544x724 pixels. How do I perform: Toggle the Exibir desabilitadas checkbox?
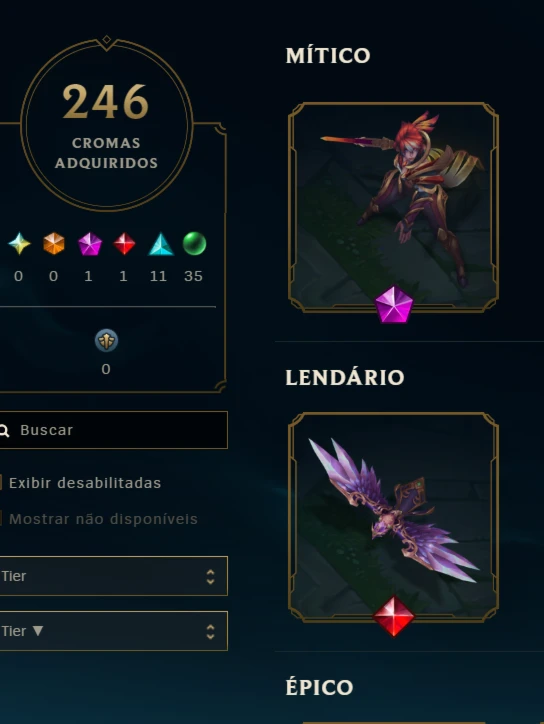[1, 483]
